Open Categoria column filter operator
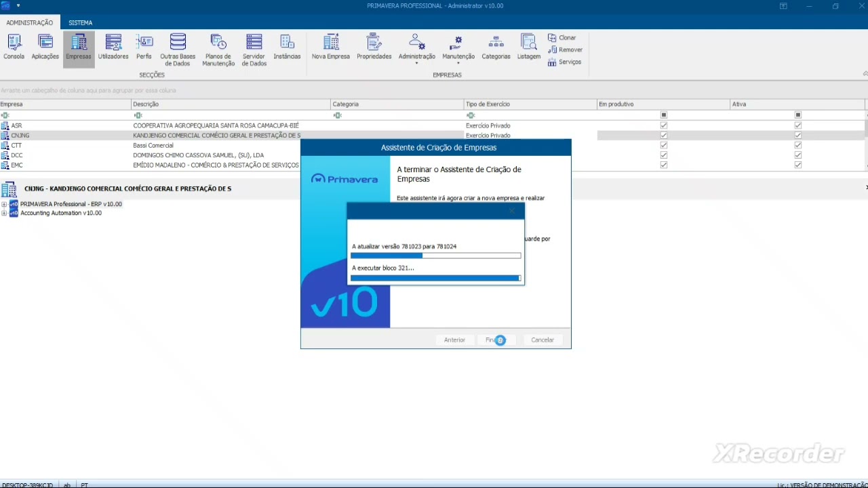The image size is (868, 488). pos(337,115)
